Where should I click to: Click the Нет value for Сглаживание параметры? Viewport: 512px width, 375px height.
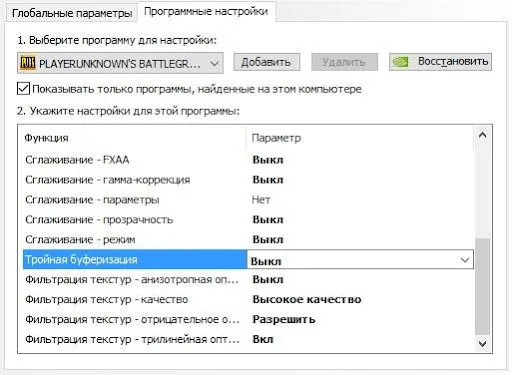[261, 200]
